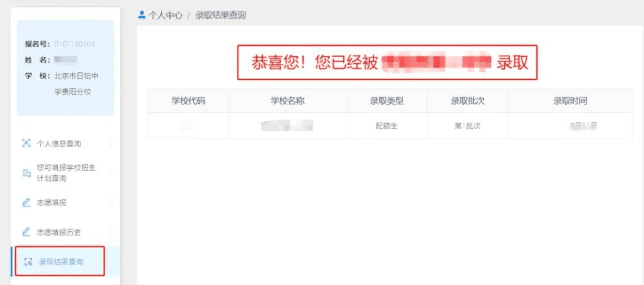
Task: Click the 录取结果查询 sidebar icon
Action: [x=28, y=262]
